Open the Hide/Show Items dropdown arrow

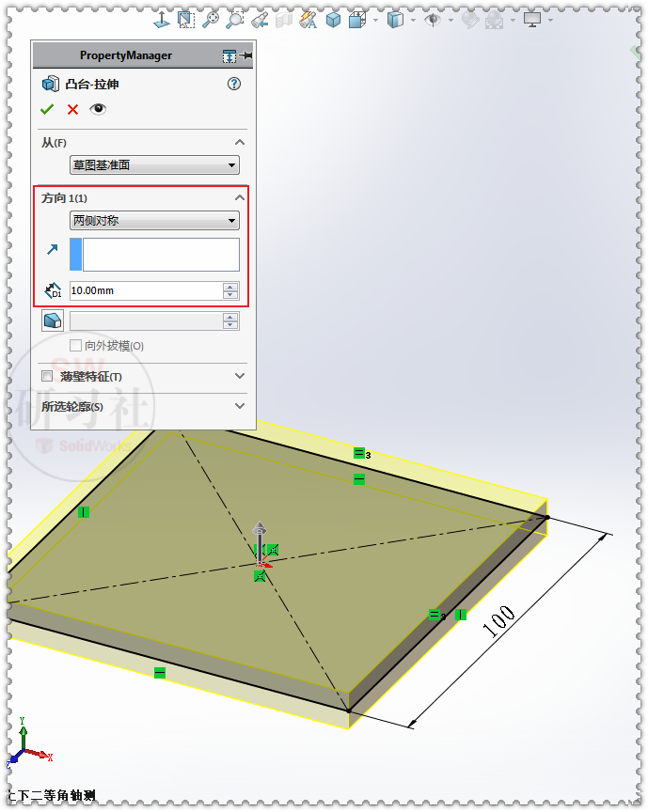(x=450, y=20)
